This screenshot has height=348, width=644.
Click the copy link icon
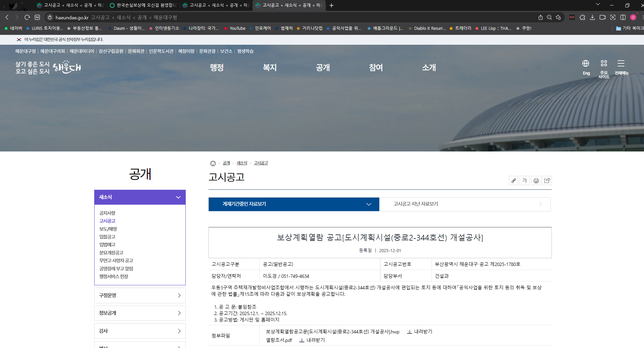pyautogui.click(x=514, y=181)
